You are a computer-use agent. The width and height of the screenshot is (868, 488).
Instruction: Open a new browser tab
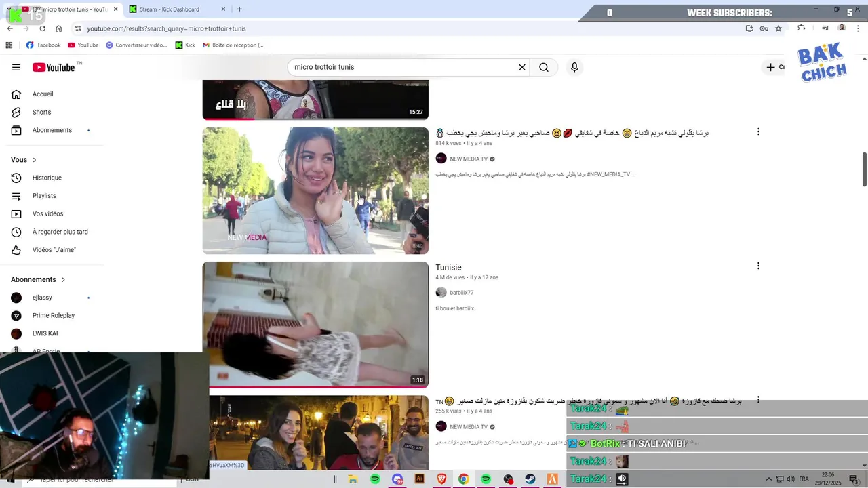tap(239, 9)
